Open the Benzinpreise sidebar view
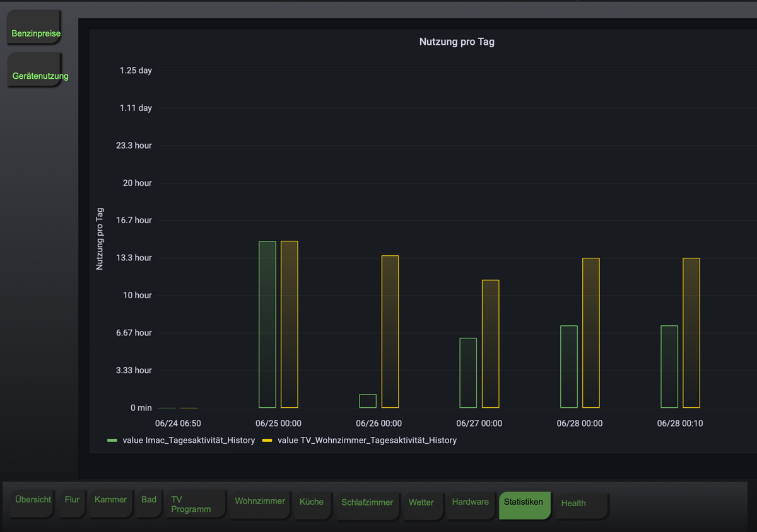This screenshot has height=532, width=757. point(35,33)
